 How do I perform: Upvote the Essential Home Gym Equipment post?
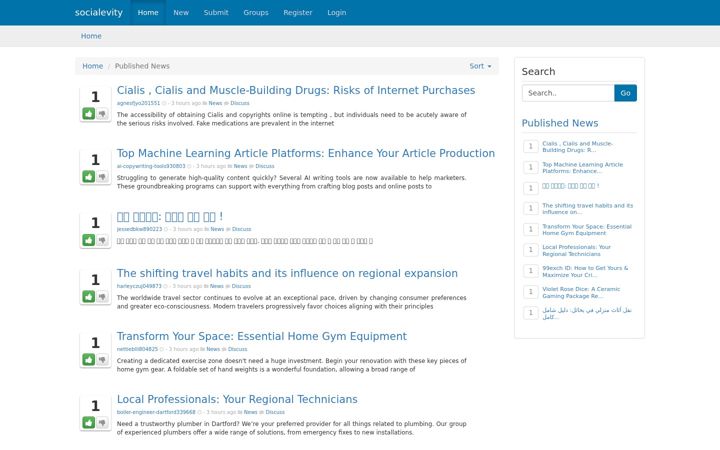click(89, 360)
